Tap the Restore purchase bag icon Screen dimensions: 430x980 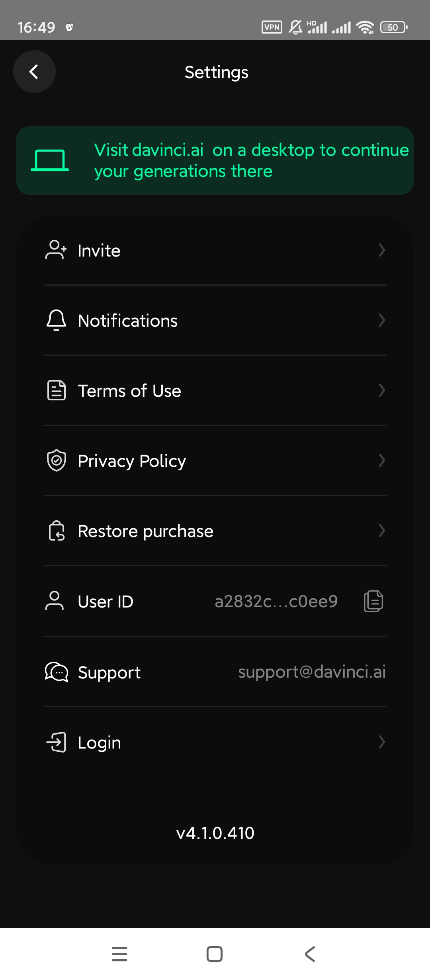click(x=56, y=531)
